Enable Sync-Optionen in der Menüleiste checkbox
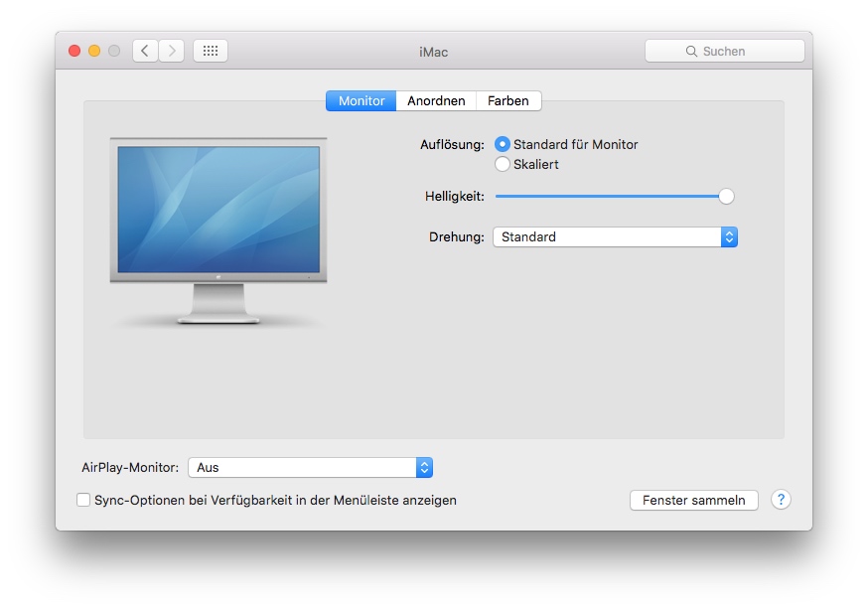The height and width of the screenshot is (610, 868). [x=83, y=500]
